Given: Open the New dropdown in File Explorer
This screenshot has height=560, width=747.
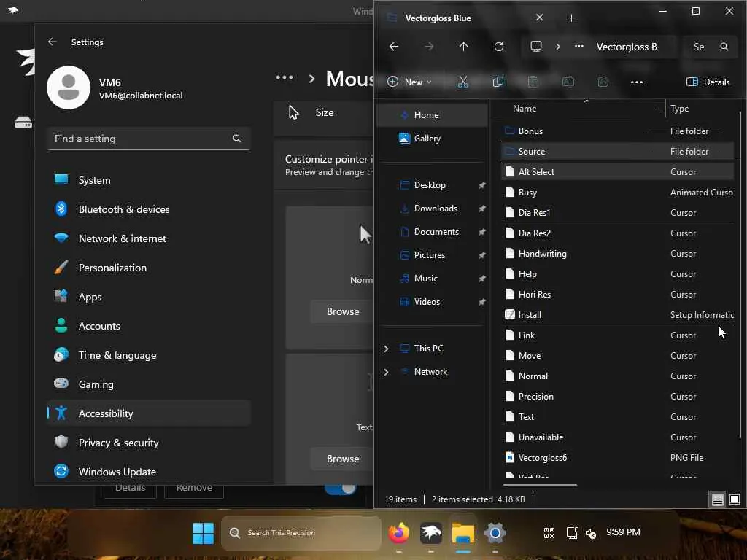Looking at the screenshot, I should (x=409, y=82).
